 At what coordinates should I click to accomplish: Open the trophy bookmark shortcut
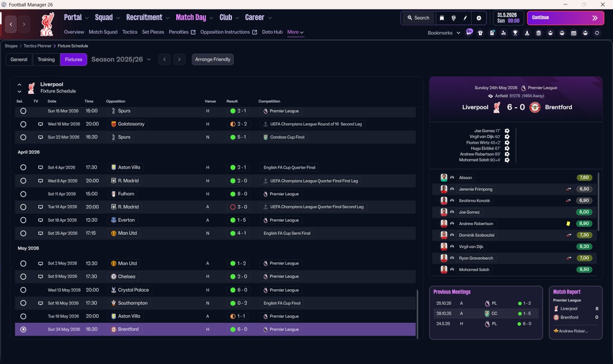click(515, 33)
